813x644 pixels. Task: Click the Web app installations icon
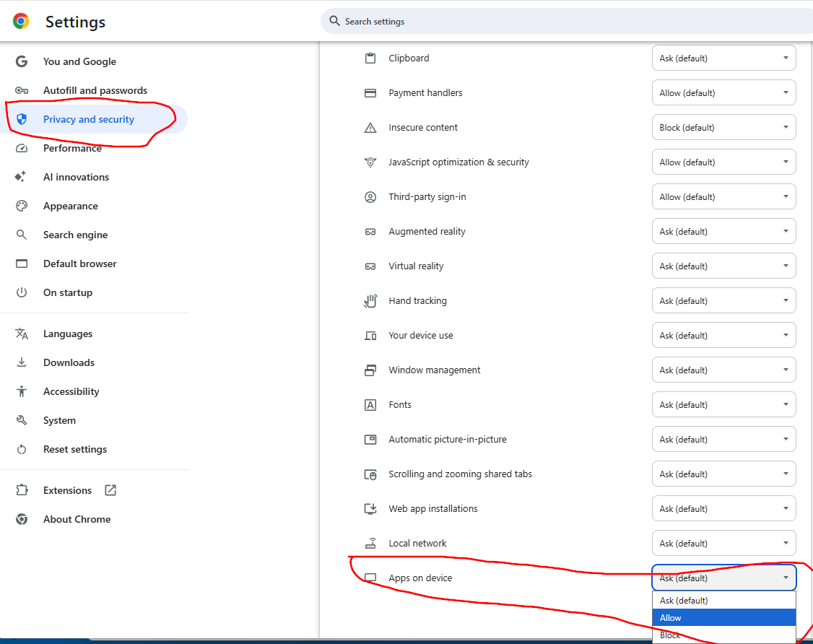tap(370, 509)
